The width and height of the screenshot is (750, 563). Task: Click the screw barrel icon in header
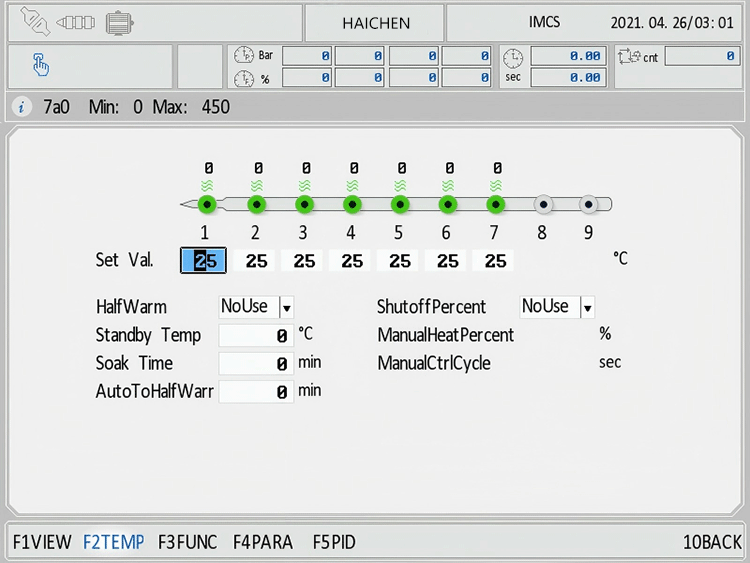pos(76,22)
